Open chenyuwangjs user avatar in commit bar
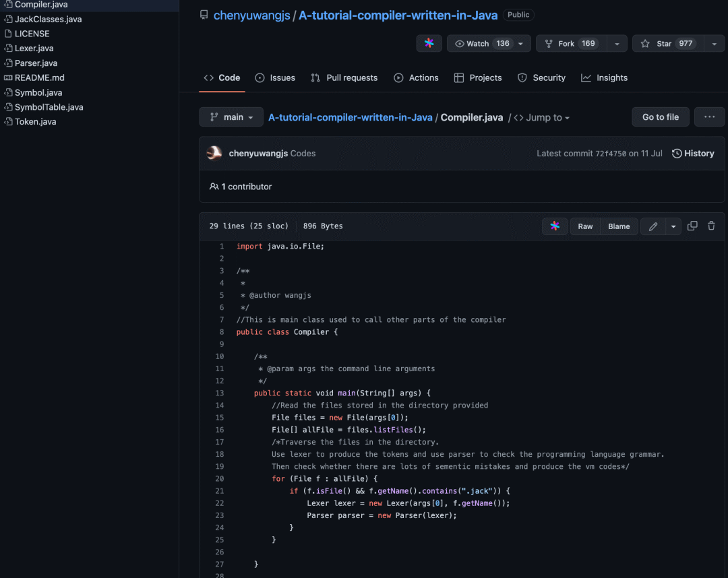The image size is (728, 578). (214, 153)
